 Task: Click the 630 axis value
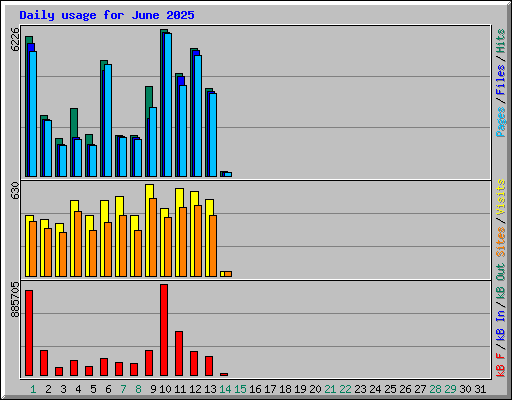point(15,191)
